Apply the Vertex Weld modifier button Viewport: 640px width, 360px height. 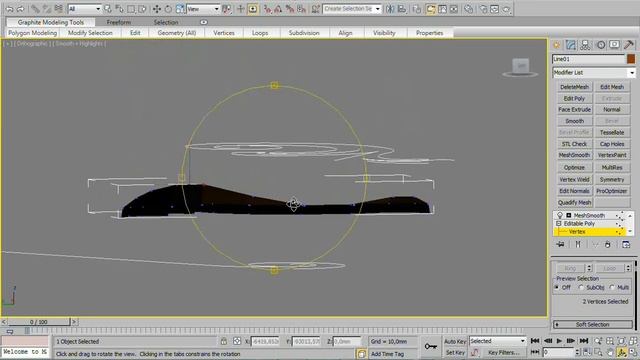point(574,180)
